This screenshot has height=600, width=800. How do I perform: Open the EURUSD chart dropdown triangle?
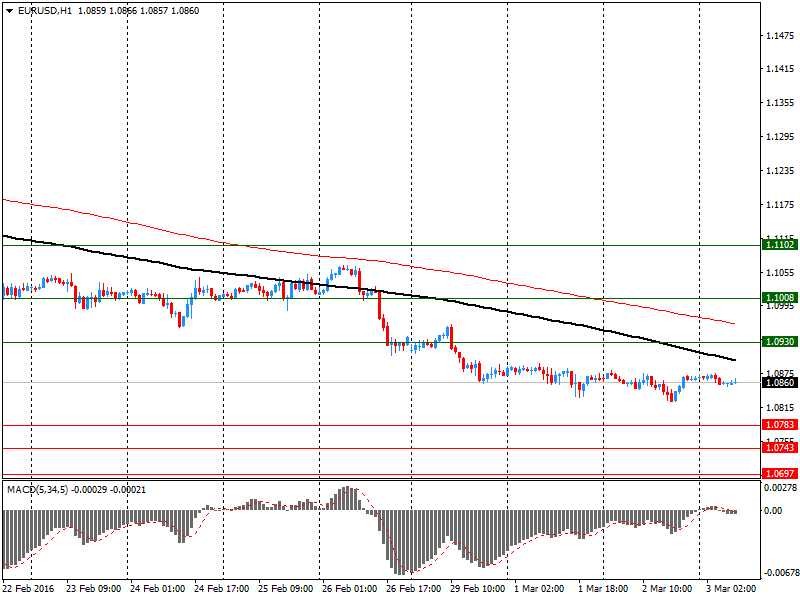[x=10, y=11]
